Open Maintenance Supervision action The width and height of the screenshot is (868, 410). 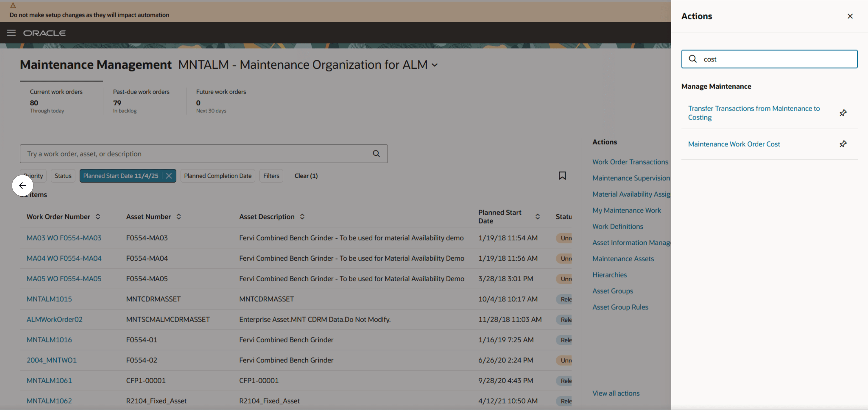(x=631, y=178)
